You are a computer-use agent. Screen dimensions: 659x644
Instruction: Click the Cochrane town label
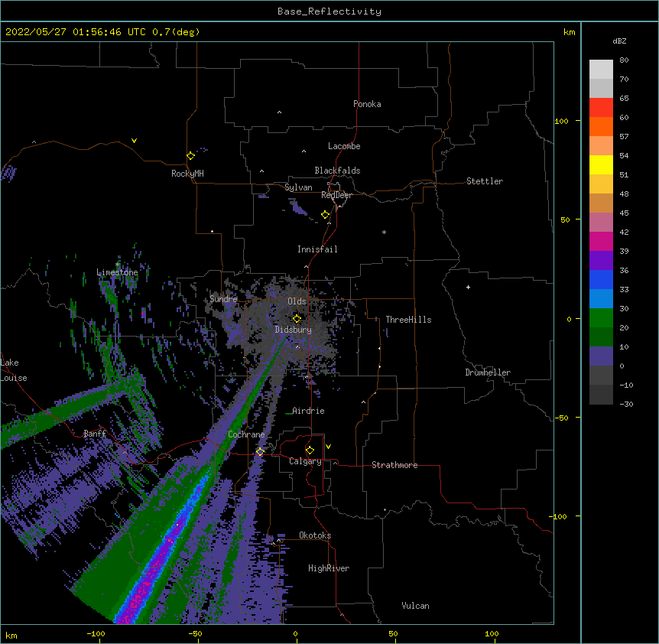click(x=246, y=434)
